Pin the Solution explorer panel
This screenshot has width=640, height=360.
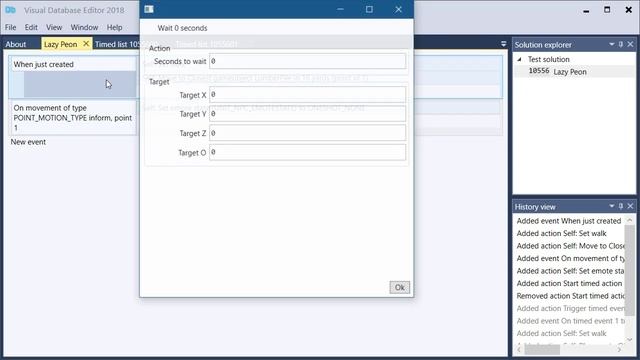(x=621, y=44)
